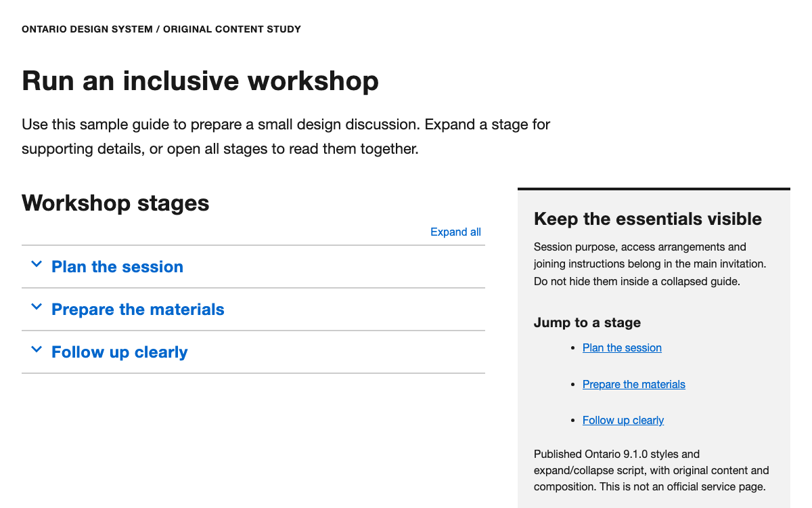Click chevron icon beside Plan the session
The width and height of the screenshot is (812, 508).
[37, 265]
